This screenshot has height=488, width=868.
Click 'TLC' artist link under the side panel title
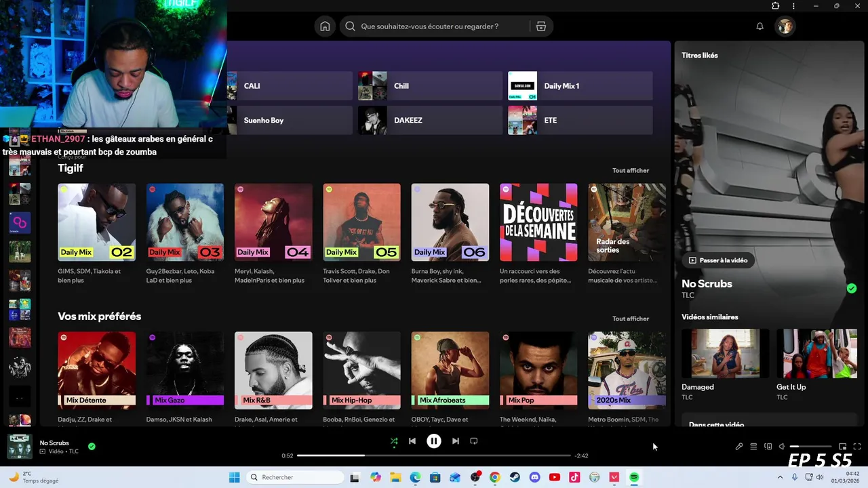688,296
